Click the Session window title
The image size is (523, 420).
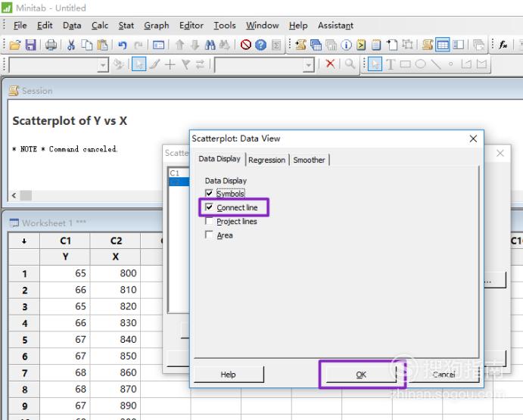point(37,91)
